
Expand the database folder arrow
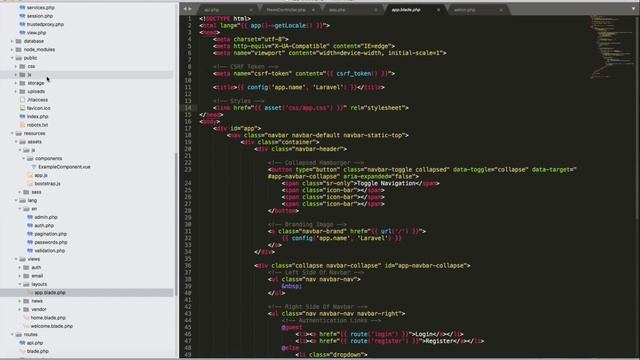tap(12, 41)
